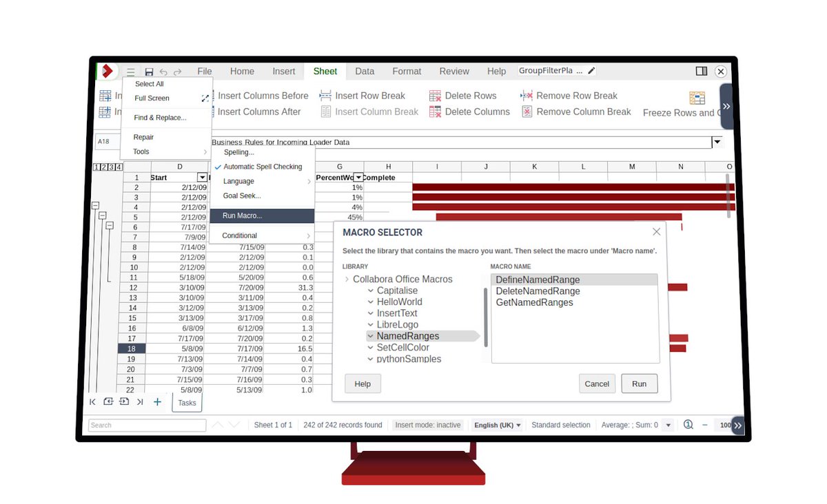Click the Delete Rows icon
The image size is (827, 504).
pos(435,96)
